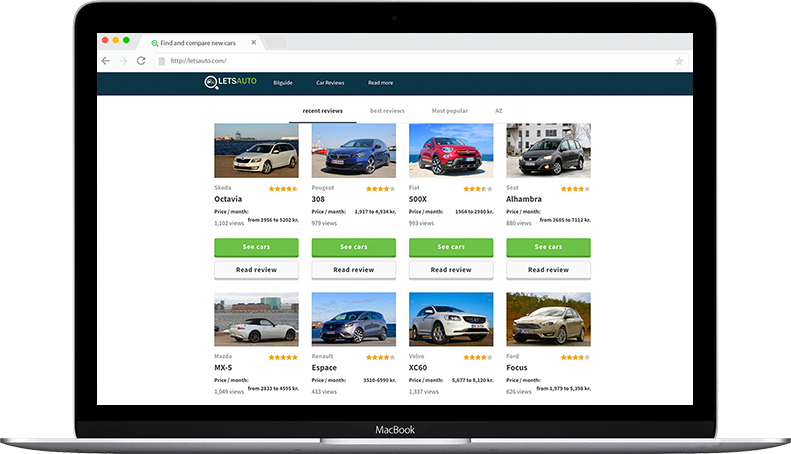Open the Fiat 500X photo
Image resolution: width=791 pixels, height=454 pixels.
(451, 150)
